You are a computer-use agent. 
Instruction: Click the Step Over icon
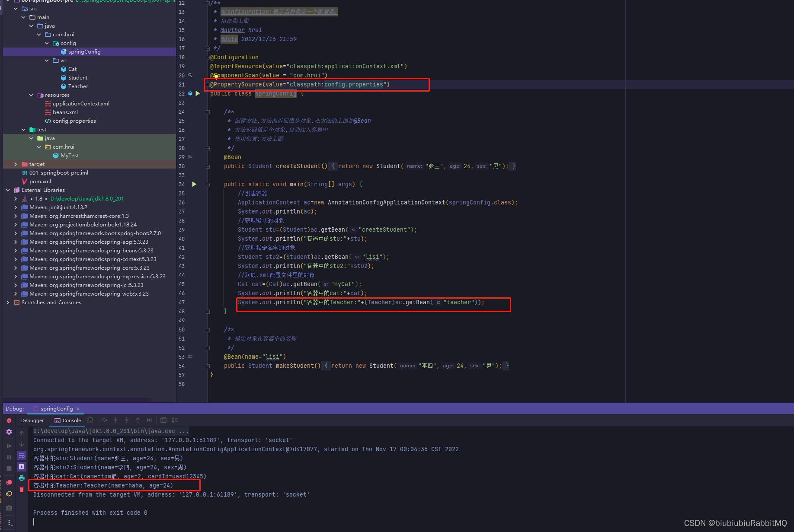pos(104,420)
